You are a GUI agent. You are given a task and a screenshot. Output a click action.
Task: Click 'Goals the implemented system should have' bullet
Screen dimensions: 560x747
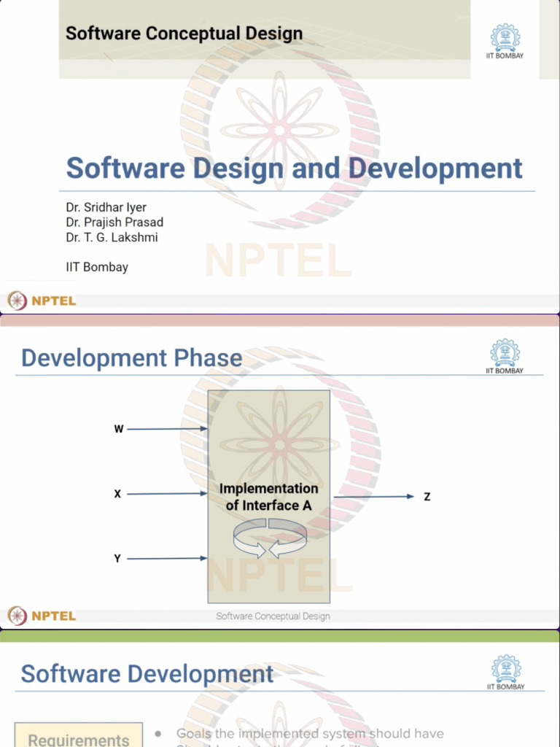point(310,733)
